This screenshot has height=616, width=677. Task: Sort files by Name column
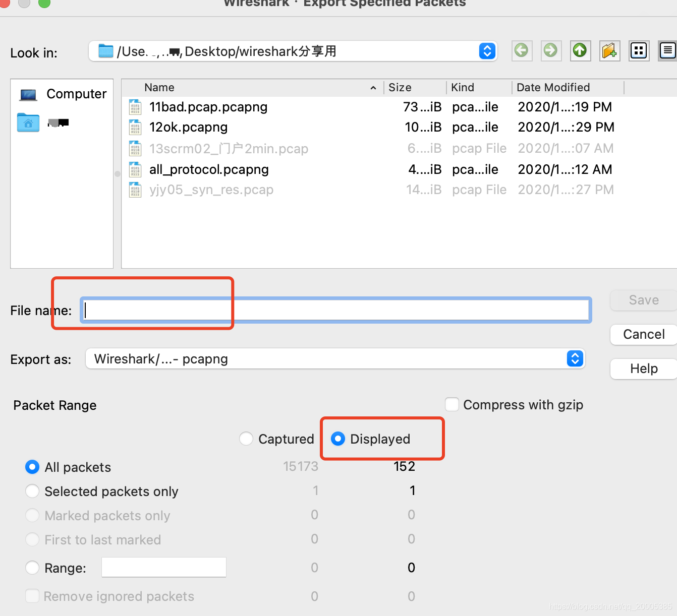tap(252, 87)
